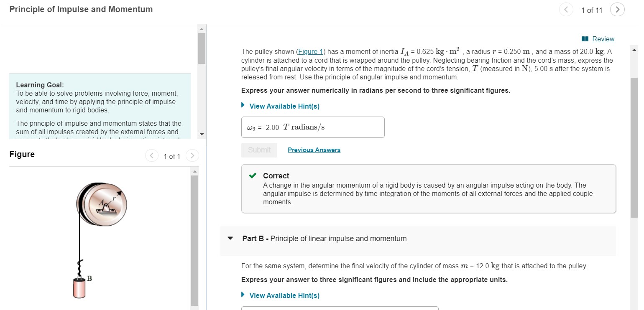Click the empty Part B answer box
Image resolution: width=644 pixels, height=310 pixels.
point(340,308)
